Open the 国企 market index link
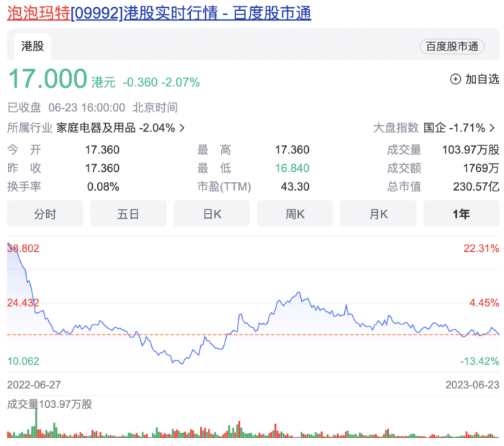Viewport: 504px width, 446px height. point(434,128)
